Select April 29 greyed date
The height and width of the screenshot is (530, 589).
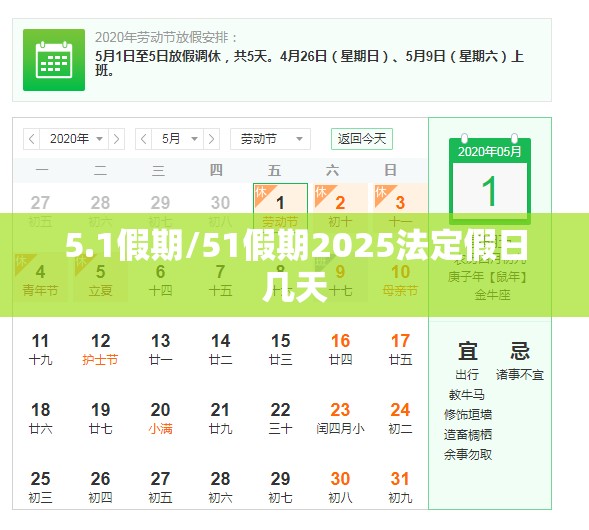tap(160, 210)
